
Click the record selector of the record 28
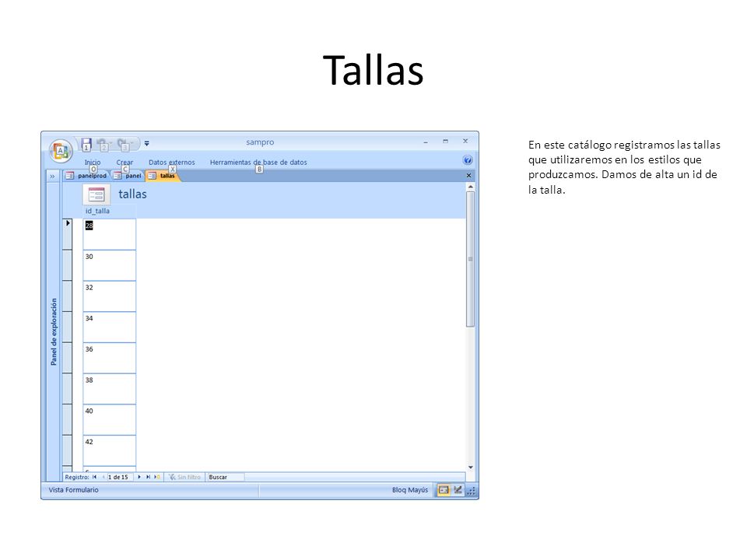pyautogui.click(x=68, y=234)
